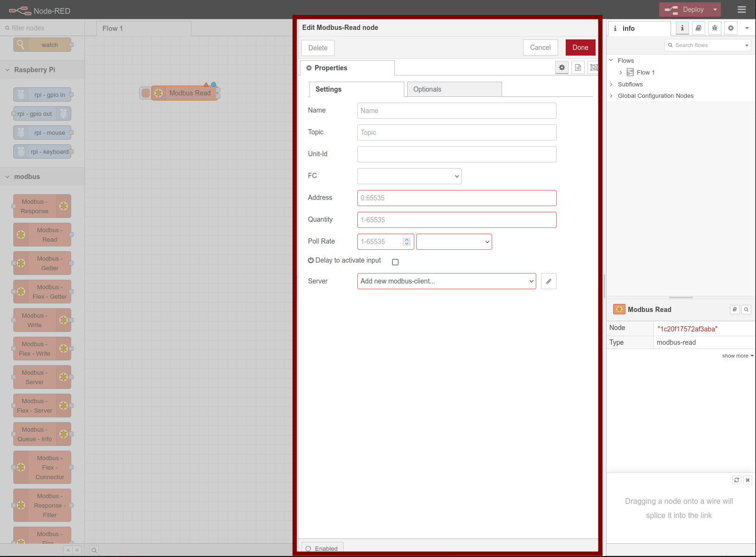
Task: Open the help book icon in the sidebar
Action: coord(699,28)
